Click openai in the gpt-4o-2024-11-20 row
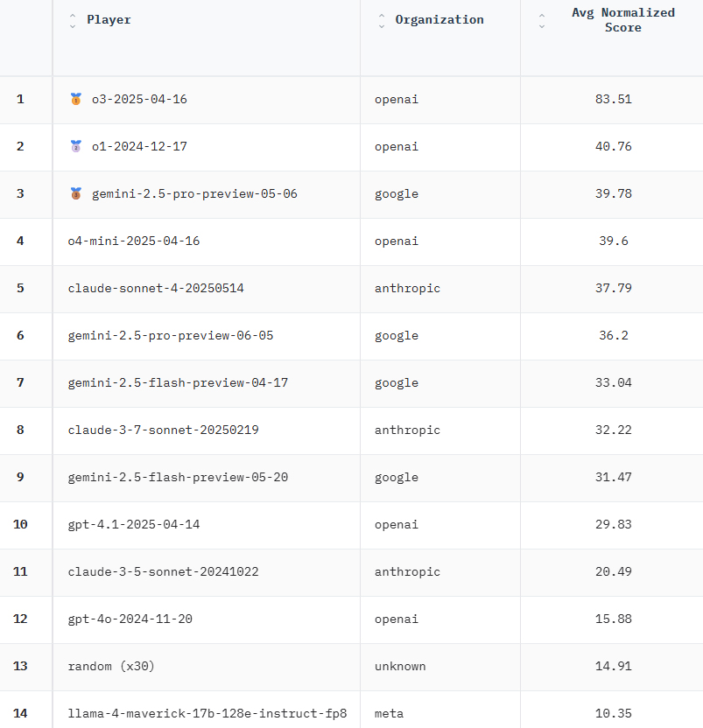Screen dimensions: 703x728 [x=397, y=619]
